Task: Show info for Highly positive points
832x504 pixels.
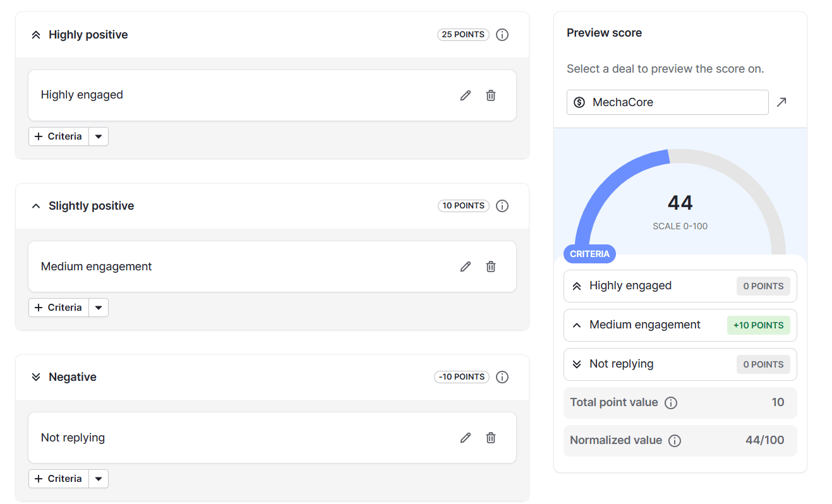Action: coord(502,35)
